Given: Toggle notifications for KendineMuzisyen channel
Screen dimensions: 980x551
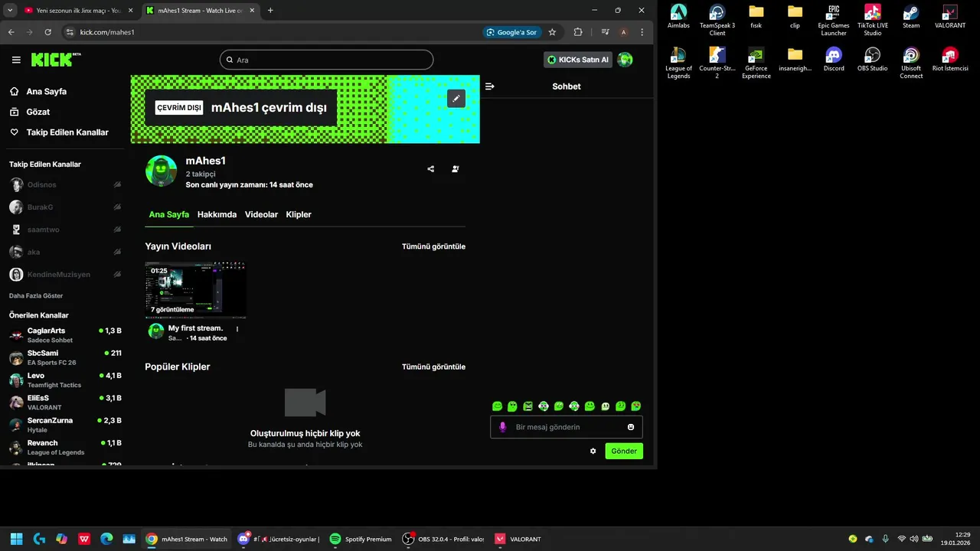Looking at the screenshot, I should coord(118,274).
